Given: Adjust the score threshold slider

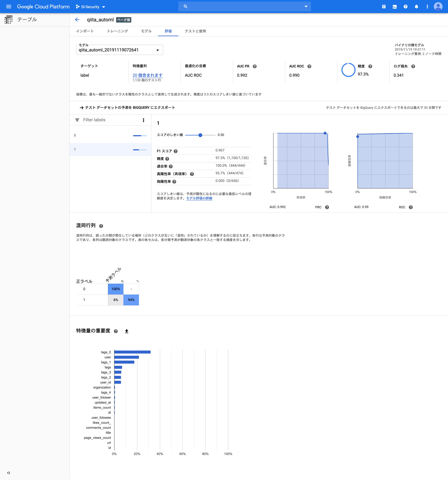Looking at the screenshot, I should (x=200, y=135).
